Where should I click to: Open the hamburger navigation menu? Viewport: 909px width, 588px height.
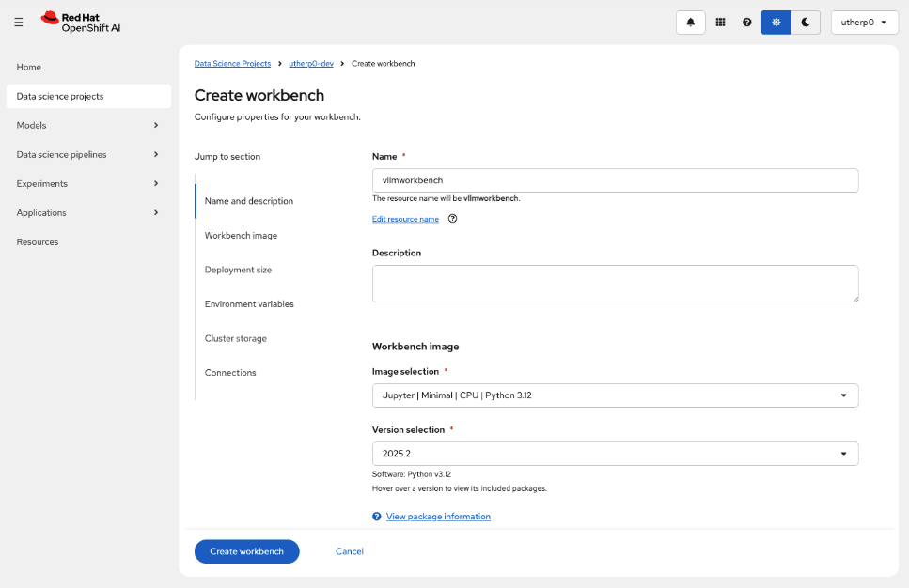[19, 23]
